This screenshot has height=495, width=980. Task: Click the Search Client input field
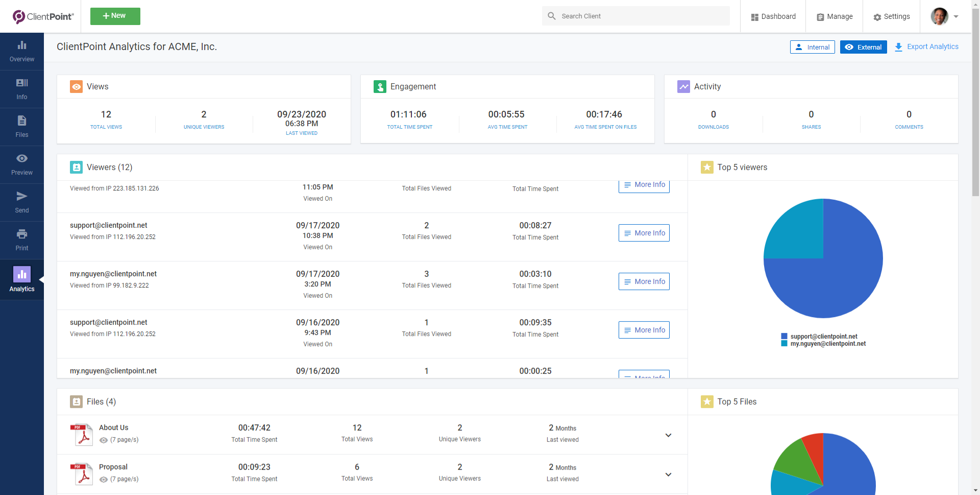pos(636,16)
